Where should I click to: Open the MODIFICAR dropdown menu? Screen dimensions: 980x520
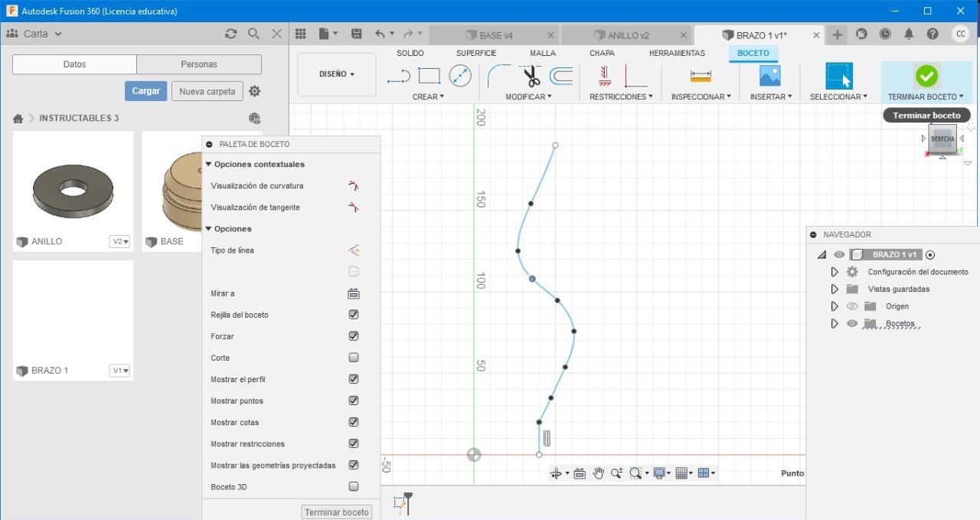pyautogui.click(x=528, y=96)
